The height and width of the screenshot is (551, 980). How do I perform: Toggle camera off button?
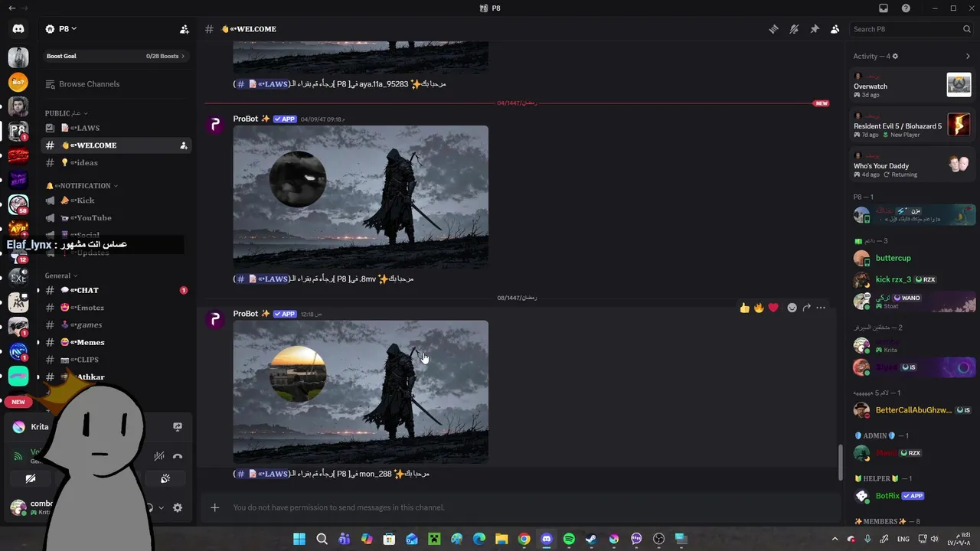point(31,478)
